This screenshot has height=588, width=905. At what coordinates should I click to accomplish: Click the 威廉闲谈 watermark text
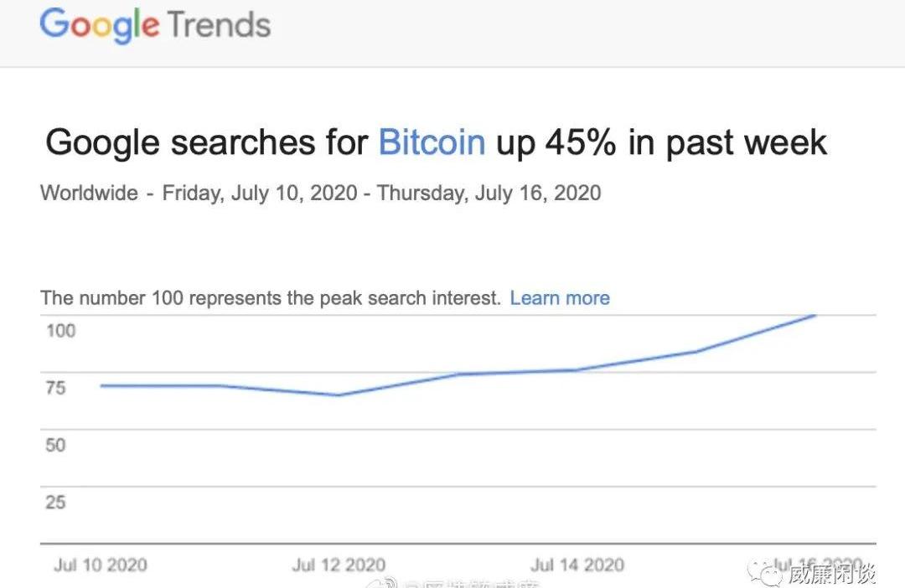click(832, 574)
